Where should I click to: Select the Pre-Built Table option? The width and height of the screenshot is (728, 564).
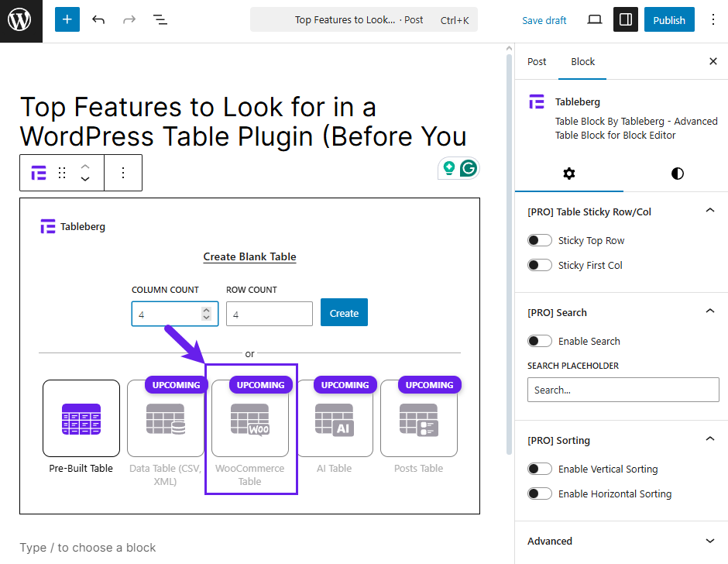point(81,418)
